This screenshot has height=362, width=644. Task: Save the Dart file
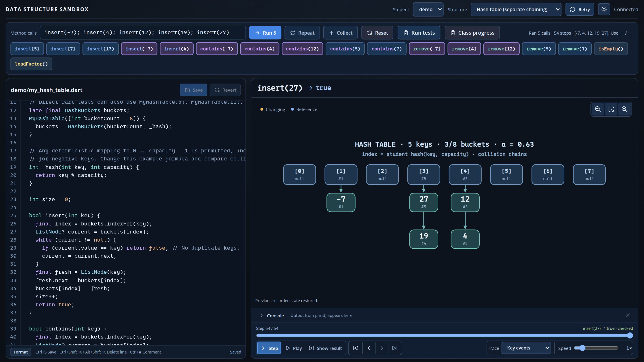(x=193, y=90)
